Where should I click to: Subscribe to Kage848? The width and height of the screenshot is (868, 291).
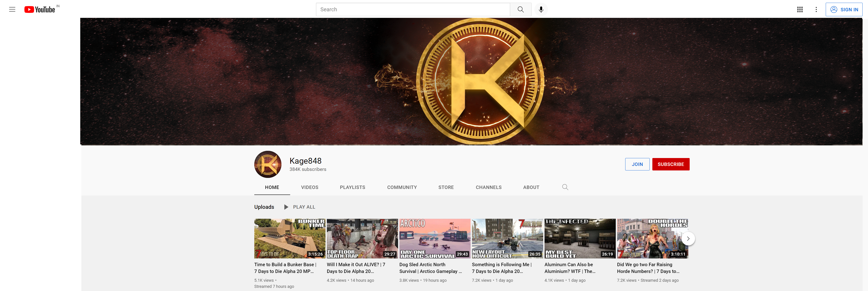click(x=670, y=164)
